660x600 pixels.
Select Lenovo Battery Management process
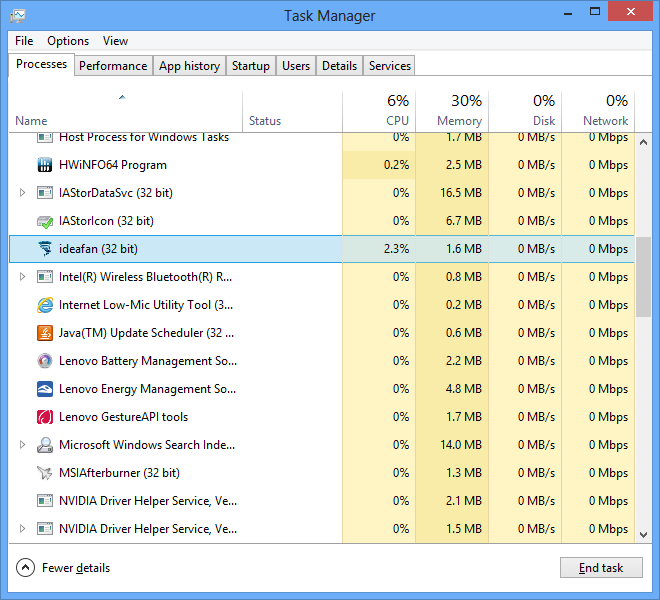[322, 361]
